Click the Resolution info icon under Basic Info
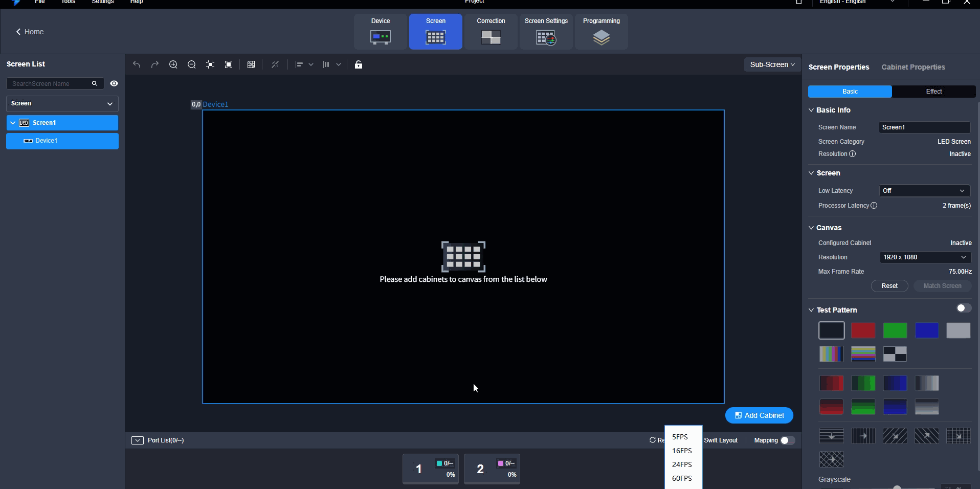The width and height of the screenshot is (980, 489). pos(852,154)
